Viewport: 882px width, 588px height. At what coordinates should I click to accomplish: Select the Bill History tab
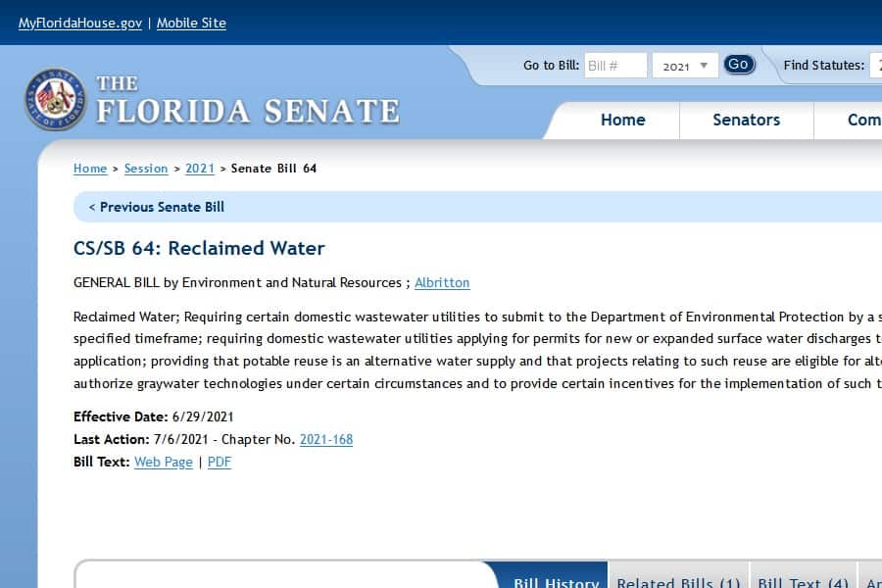[x=556, y=578]
